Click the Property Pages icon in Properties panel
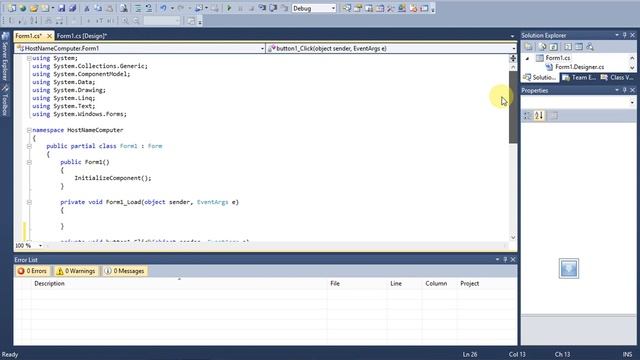The width and height of the screenshot is (640, 360). click(x=553, y=116)
